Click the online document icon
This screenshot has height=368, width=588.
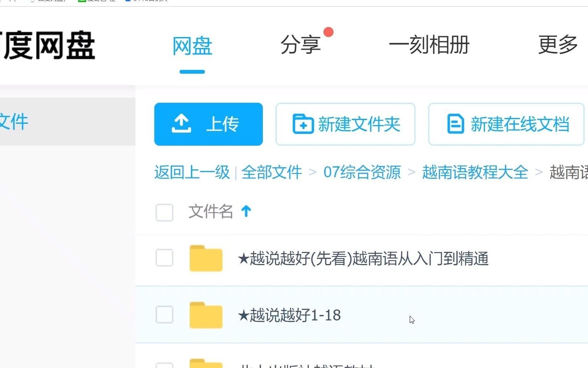pos(456,124)
